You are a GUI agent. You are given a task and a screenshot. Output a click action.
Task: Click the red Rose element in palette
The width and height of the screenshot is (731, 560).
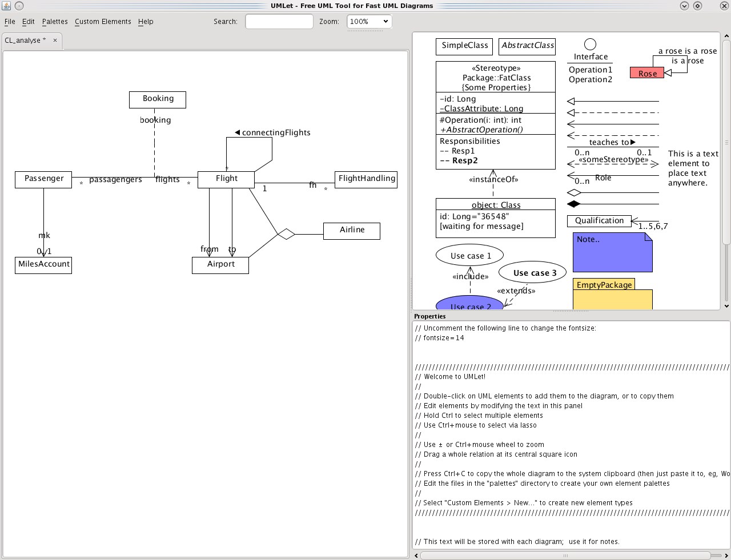coord(647,73)
